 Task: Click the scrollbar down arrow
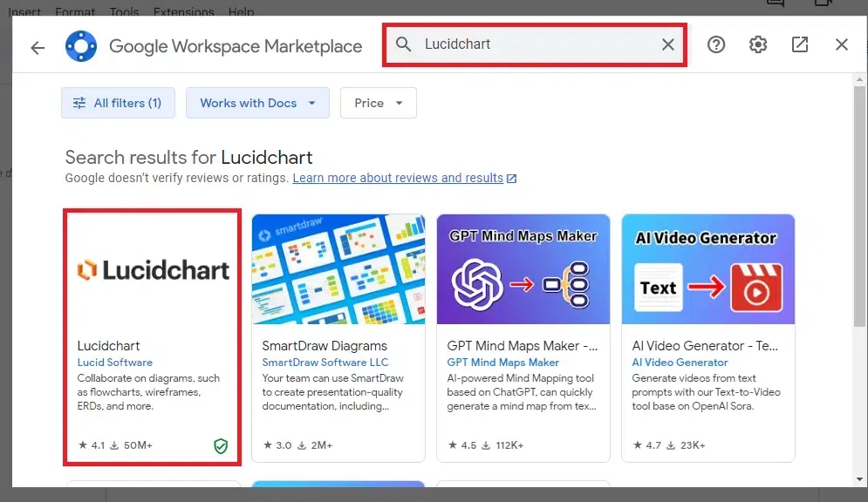[859, 479]
